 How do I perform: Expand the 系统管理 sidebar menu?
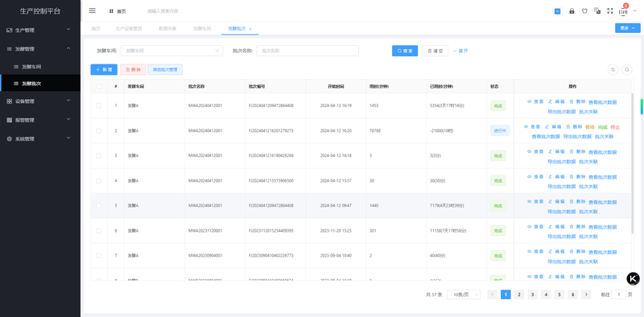pyautogui.click(x=40, y=139)
